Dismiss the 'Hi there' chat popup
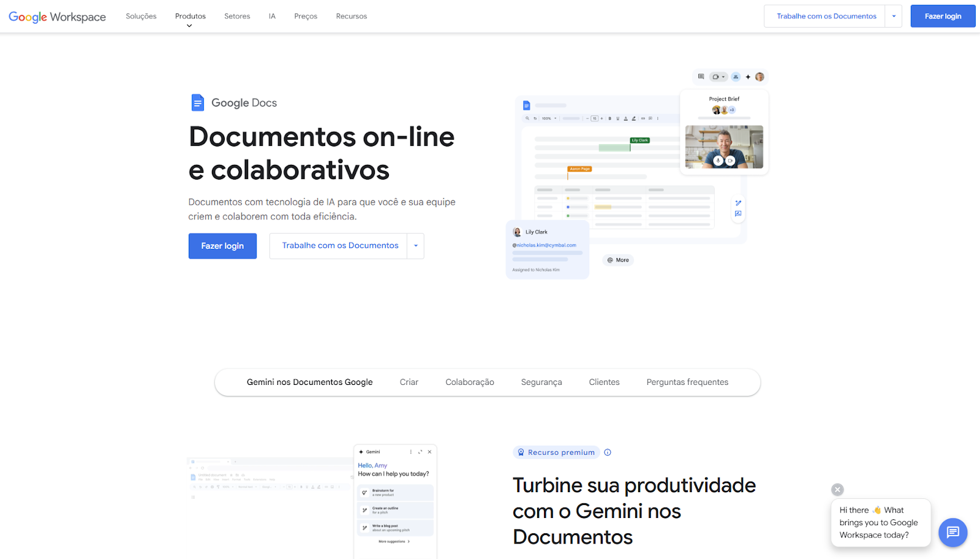 point(837,489)
